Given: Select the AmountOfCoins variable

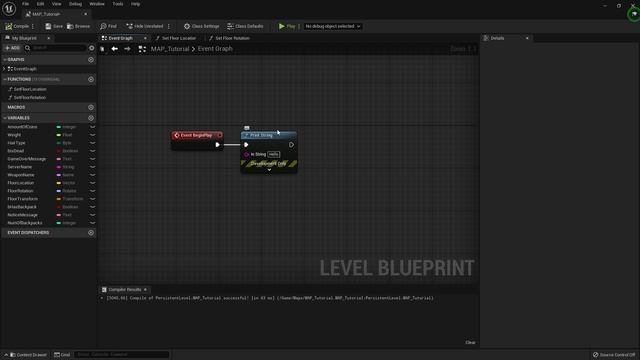Looking at the screenshot, I should coord(22,127).
